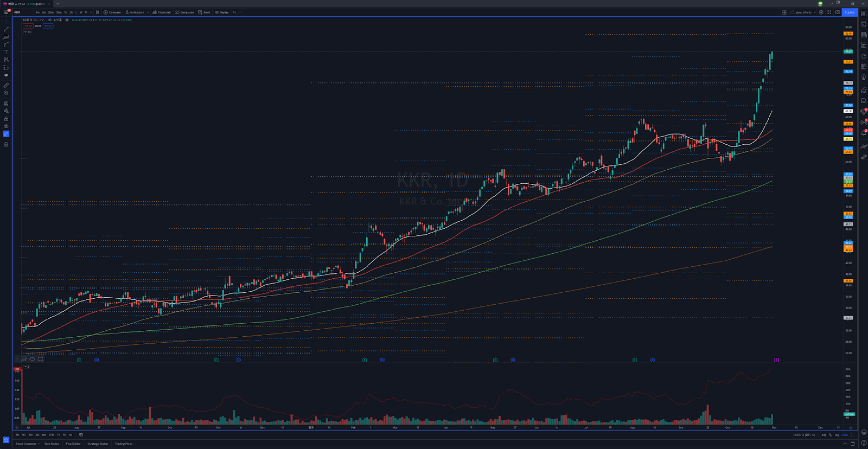Open the go to date icon
This screenshot has width=868, height=449.
(x=81, y=435)
